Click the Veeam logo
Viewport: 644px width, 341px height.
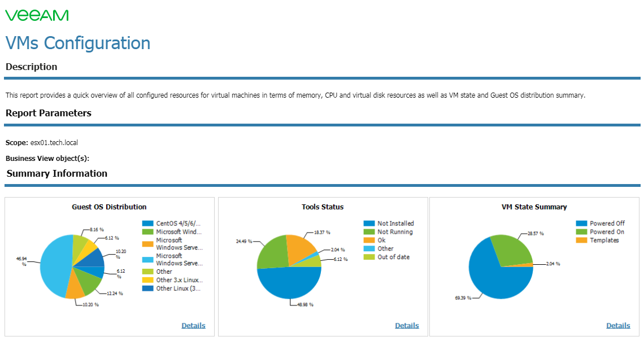tap(37, 15)
